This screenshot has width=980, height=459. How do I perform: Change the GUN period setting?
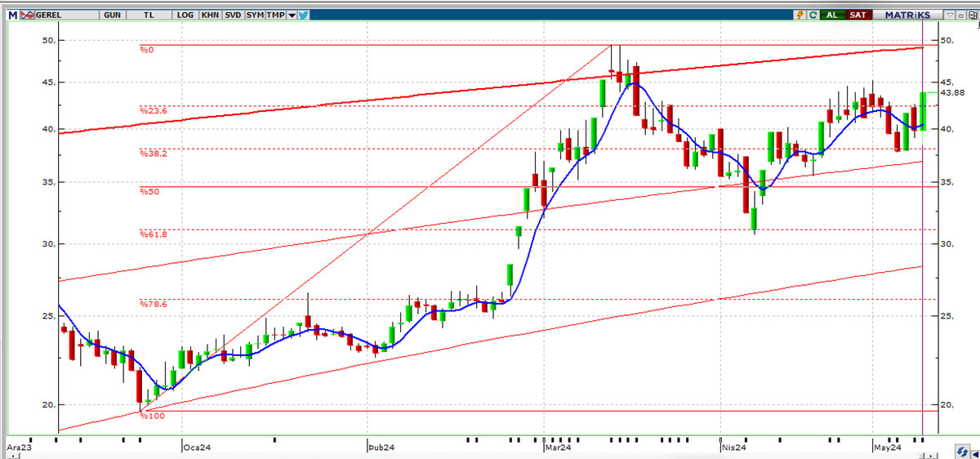(x=112, y=15)
